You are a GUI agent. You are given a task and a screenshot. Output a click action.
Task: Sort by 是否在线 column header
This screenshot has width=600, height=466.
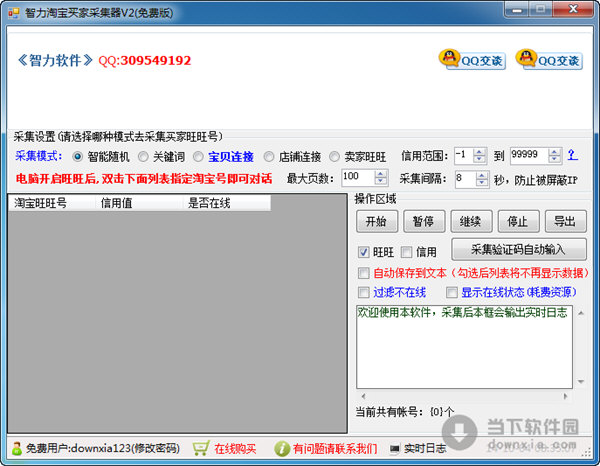(x=227, y=203)
